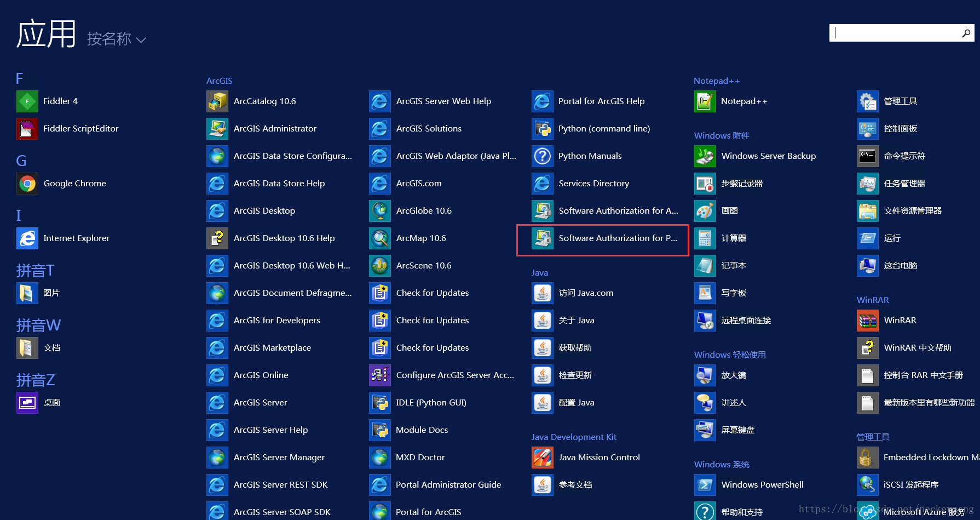Open the Java Mission Control icon
The height and width of the screenshot is (520, 980).
pos(543,458)
